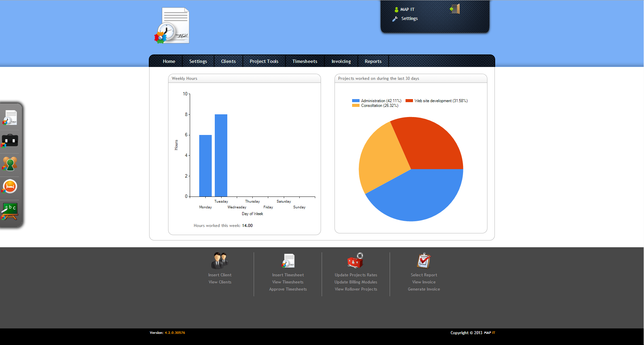Click the clipboard checkmark icon above Select Report
Screen dimensions: 644x345
424,260
